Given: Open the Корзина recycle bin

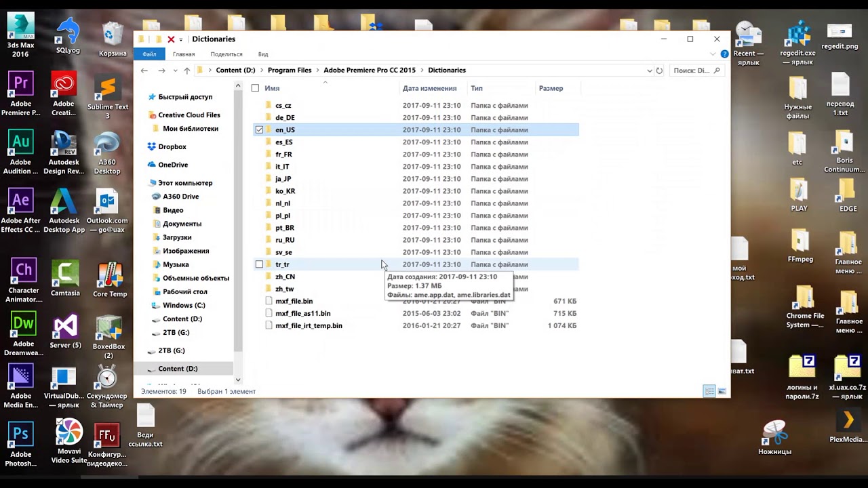Looking at the screenshot, I should coord(113,39).
